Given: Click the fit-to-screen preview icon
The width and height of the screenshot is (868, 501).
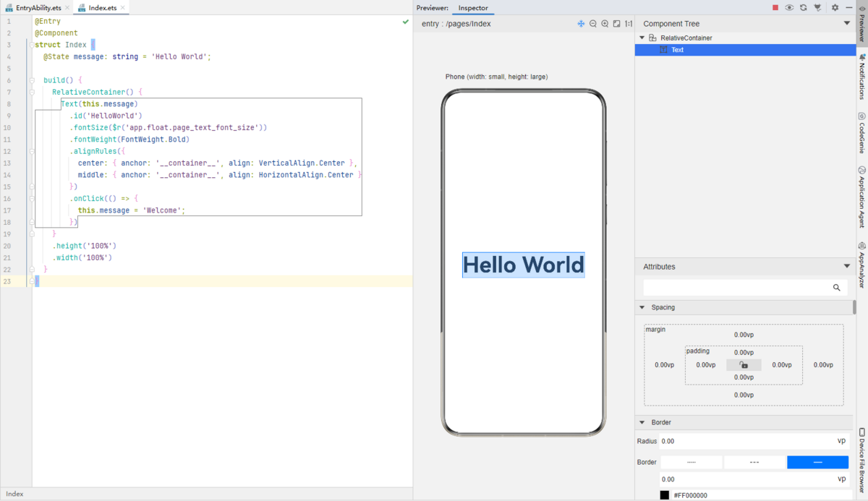Looking at the screenshot, I should (x=616, y=24).
